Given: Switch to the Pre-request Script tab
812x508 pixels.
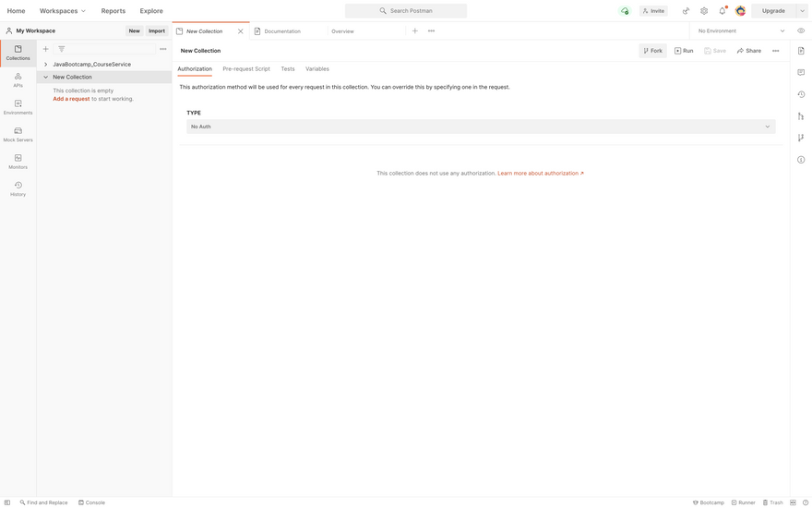Looking at the screenshot, I should click(x=245, y=69).
